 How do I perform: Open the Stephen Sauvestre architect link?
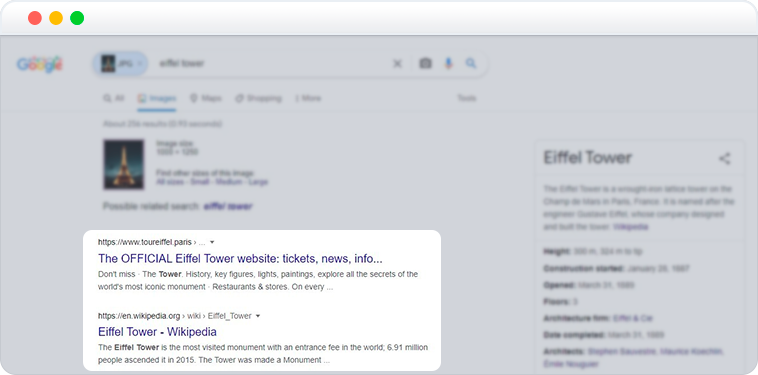tap(621, 351)
